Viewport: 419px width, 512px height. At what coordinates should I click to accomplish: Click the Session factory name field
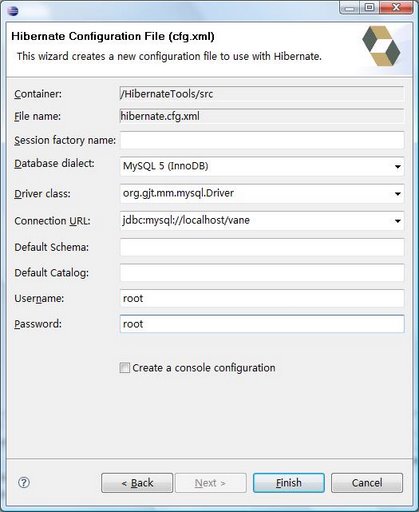(x=262, y=140)
